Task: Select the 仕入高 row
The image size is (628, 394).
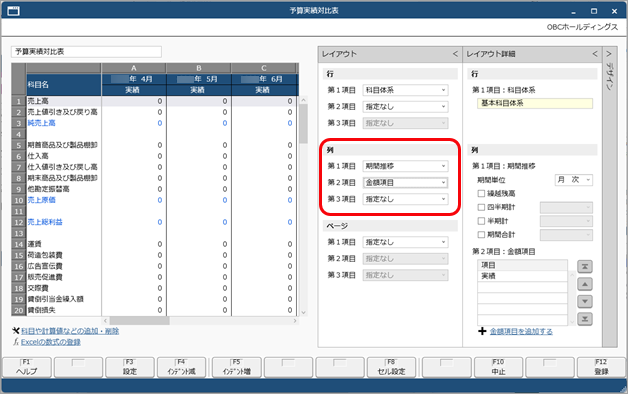Action: tap(155, 156)
